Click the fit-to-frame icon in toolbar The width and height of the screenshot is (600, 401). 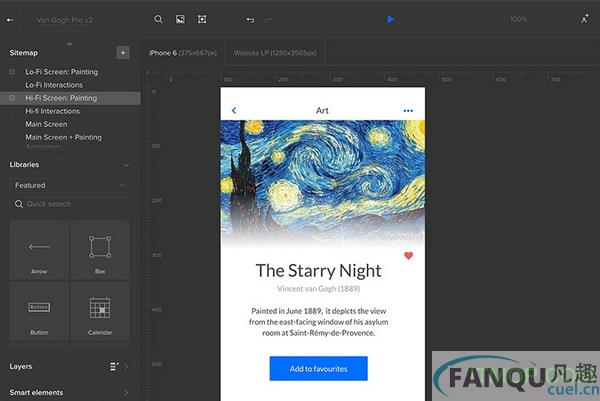tap(202, 19)
